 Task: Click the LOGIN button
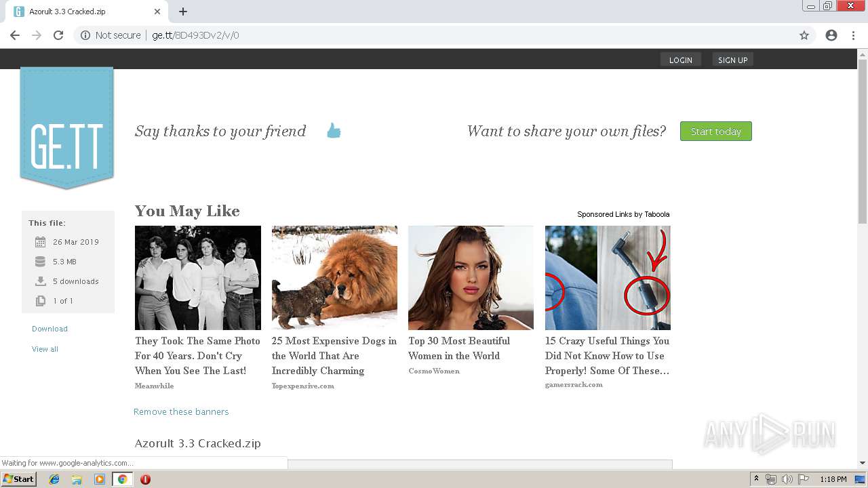(x=681, y=60)
